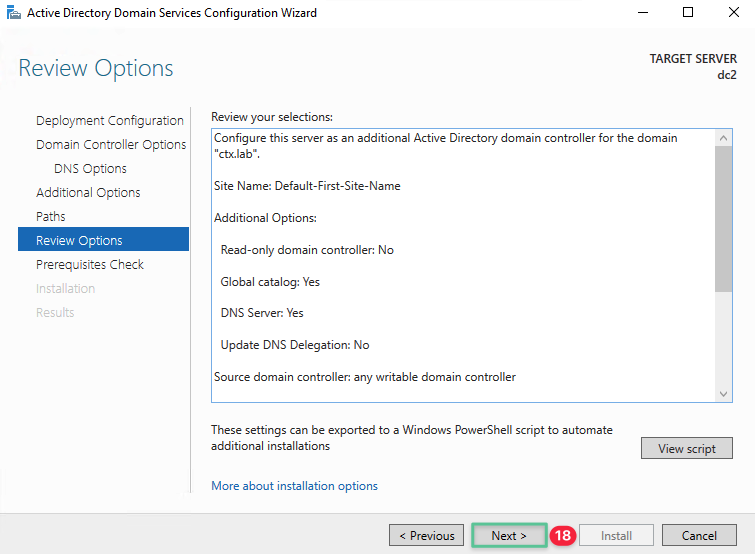
Task: Jump to Prerequisites Check step
Action: click(x=90, y=265)
